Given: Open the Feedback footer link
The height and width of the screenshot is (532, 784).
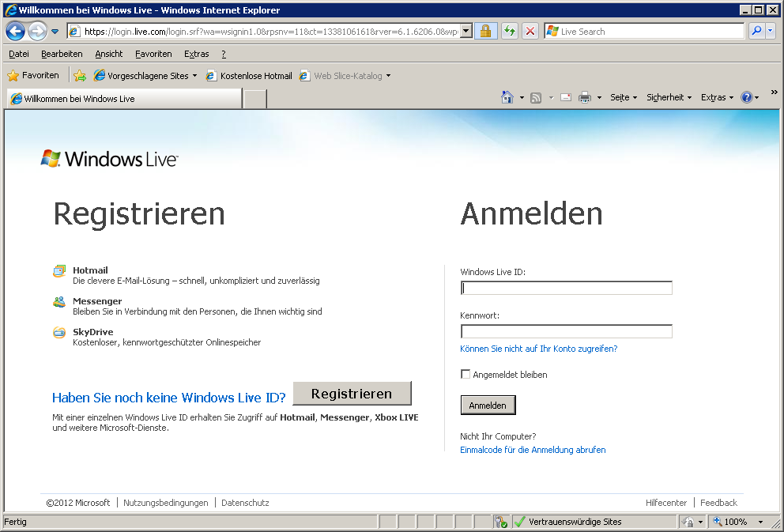Looking at the screenshot, I should pyautogui.click(x=718, y=503).
